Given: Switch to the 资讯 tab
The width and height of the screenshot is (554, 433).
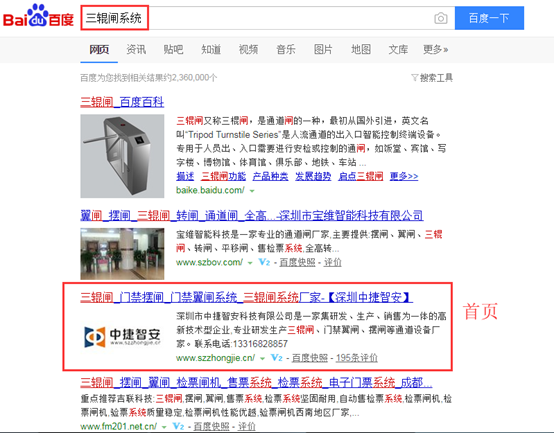Looking at the screenshot, I should [136, 49].
